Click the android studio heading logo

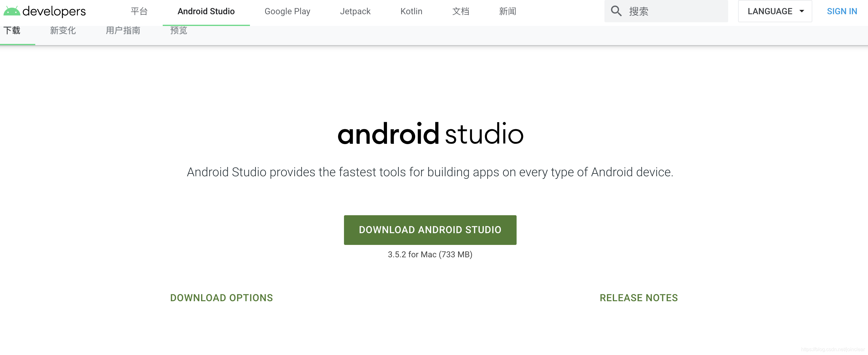pyautogui.click(x=430, y=133)
